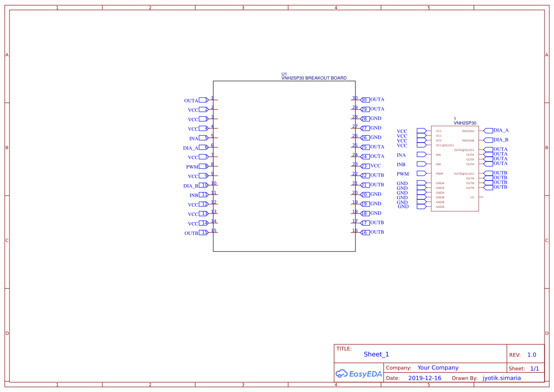The image size is (554, 392).
Task: Select the DIA_B net port on small VNH2SP30 chip
Action: (488, 140)
